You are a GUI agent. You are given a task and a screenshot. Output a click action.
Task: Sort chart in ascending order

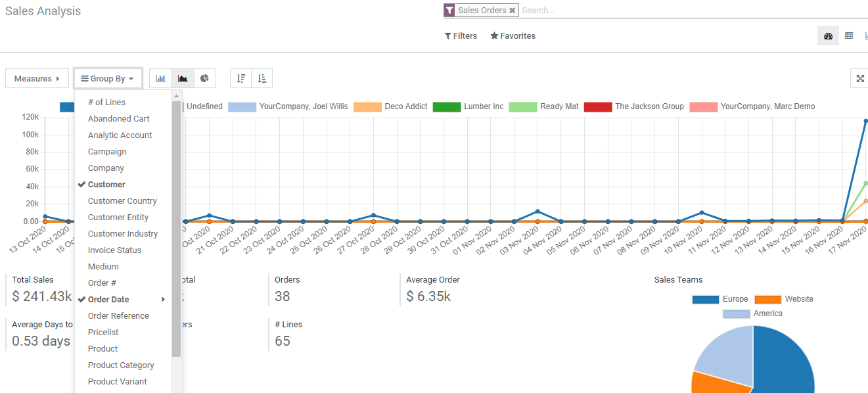point(262,78)
